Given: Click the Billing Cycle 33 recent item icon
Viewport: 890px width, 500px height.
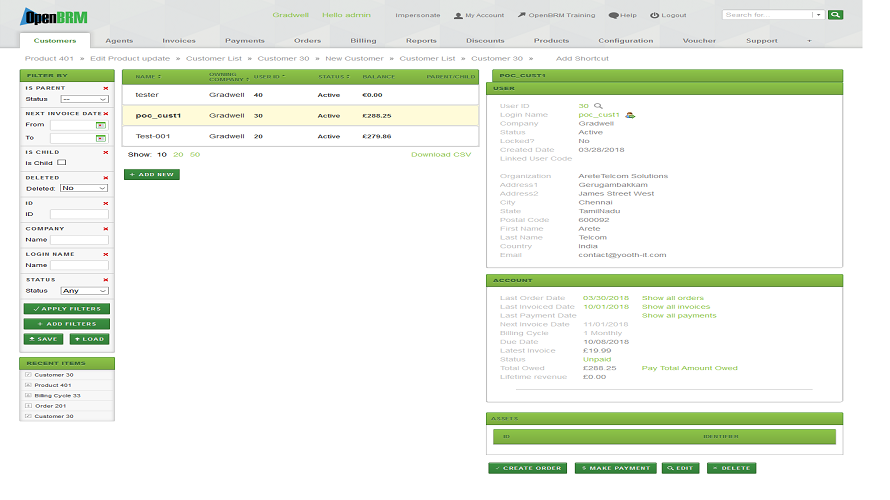Looking at the screenshot, I should [28, 396].
